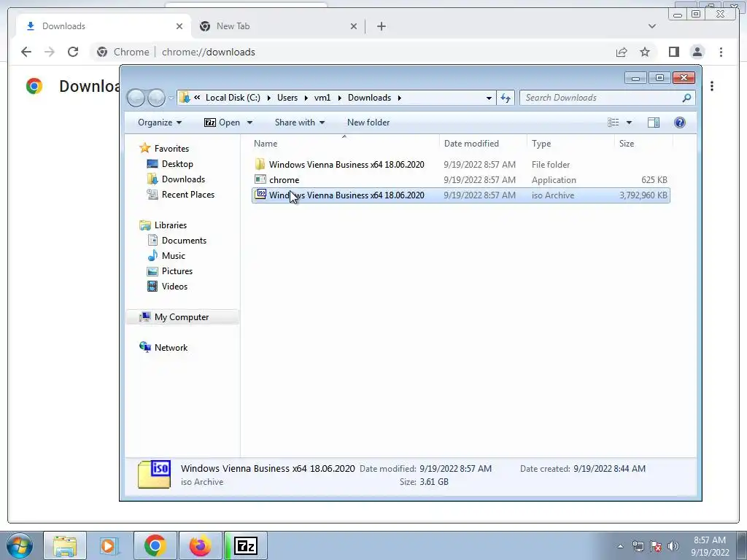
Task: Expand the Organize menu
Action: tap(160, 122)
